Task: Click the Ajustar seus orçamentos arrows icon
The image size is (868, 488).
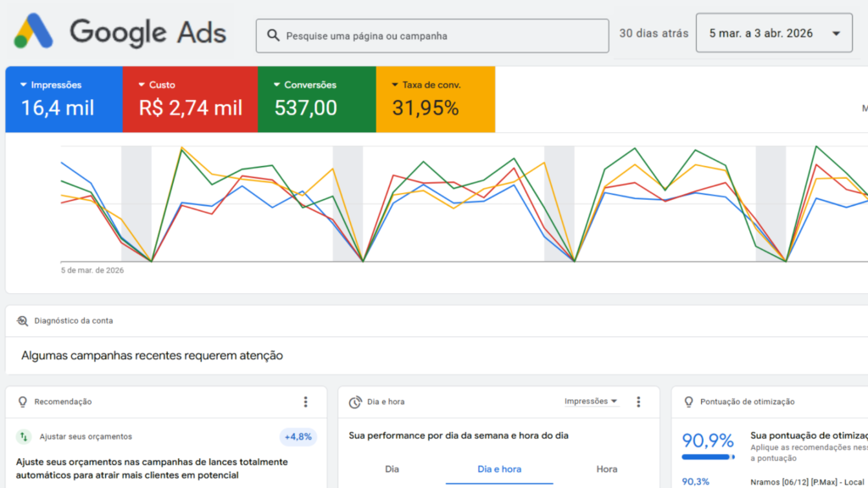Action: [23, 437]
